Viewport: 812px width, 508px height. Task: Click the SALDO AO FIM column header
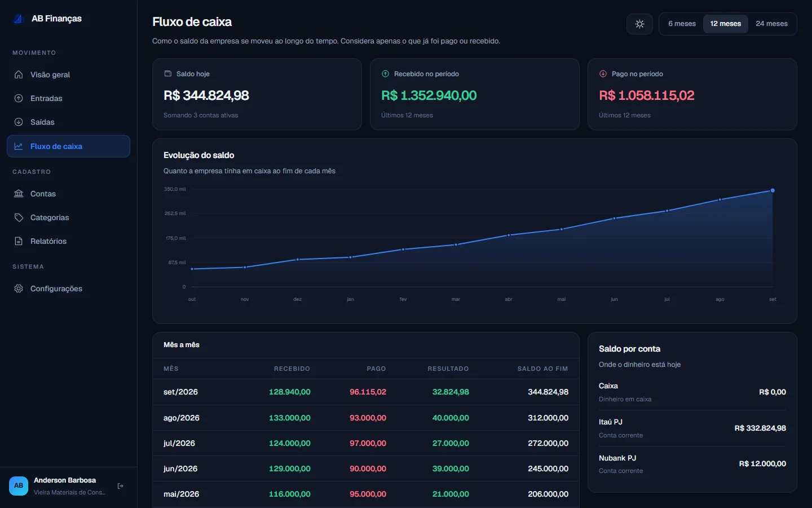click(x=543, y=369)
